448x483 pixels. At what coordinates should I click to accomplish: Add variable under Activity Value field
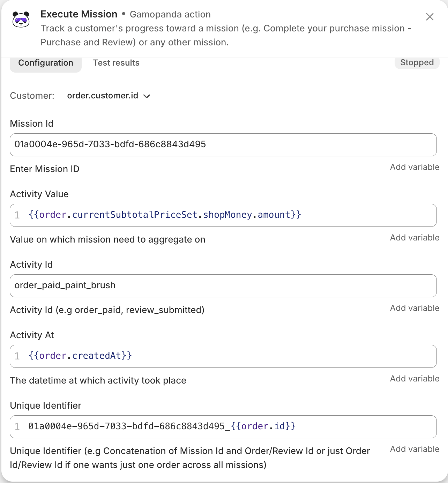(415, 238)
